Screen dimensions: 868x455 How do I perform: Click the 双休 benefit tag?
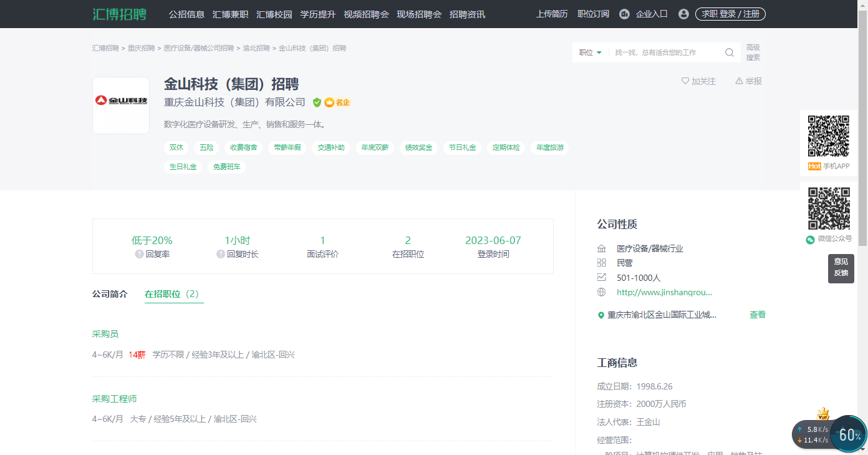176,148
